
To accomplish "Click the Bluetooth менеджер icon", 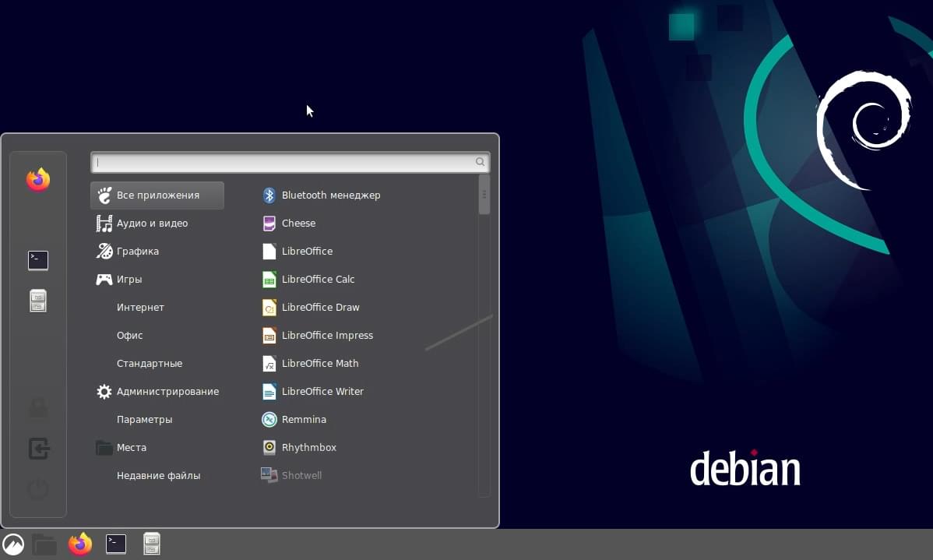I will pos(269,195).
